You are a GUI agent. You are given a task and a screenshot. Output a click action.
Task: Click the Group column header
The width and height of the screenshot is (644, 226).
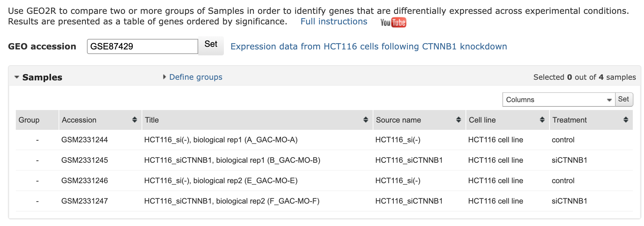tap(29, 120)
